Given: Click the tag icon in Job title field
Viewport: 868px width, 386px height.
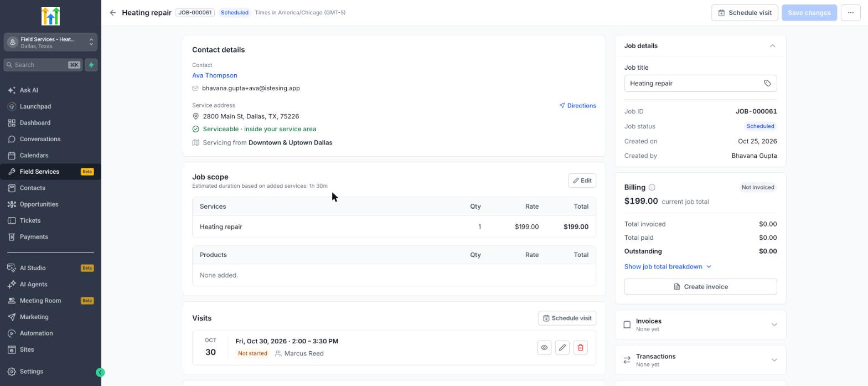Looking at the screenshot, I should (x=767, y=83).
